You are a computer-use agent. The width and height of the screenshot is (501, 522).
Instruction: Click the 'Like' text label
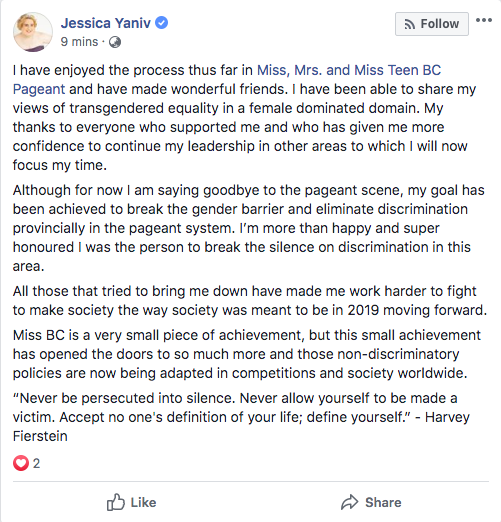tap(143, 503)
